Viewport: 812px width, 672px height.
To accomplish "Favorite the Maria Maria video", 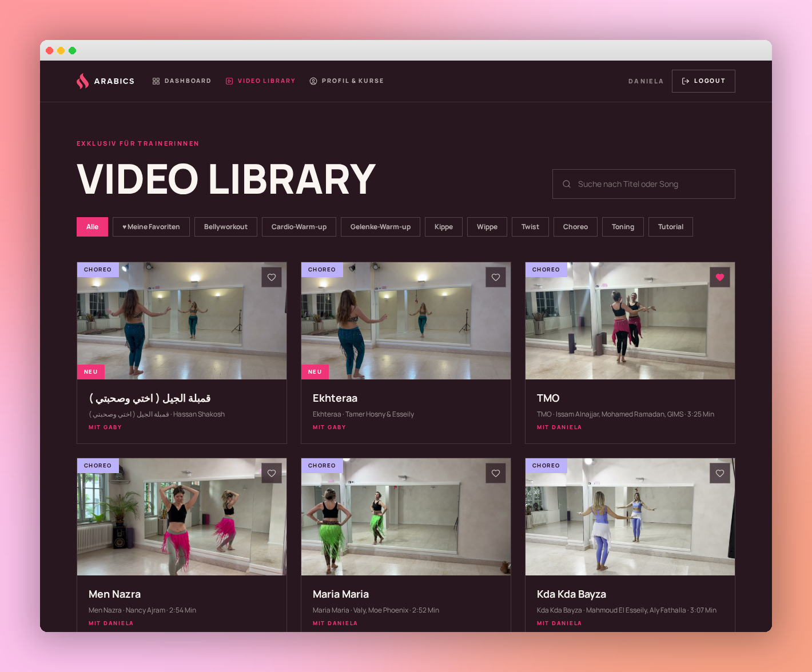I will coord(496,473).
